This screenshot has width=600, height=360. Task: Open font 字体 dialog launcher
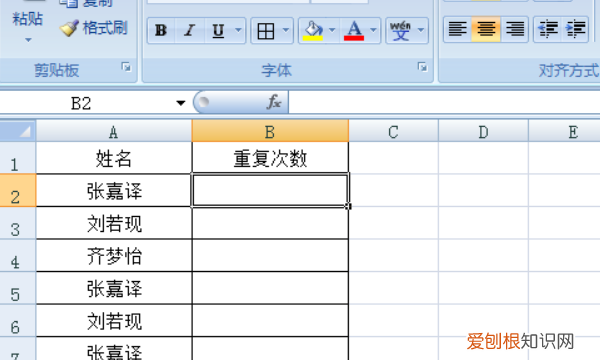(x=422, y=68)
